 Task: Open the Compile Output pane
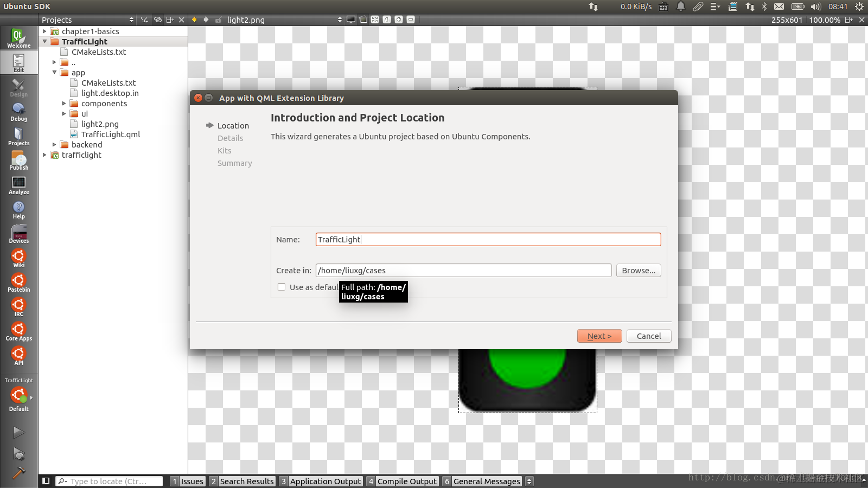[x=402, y=481]
